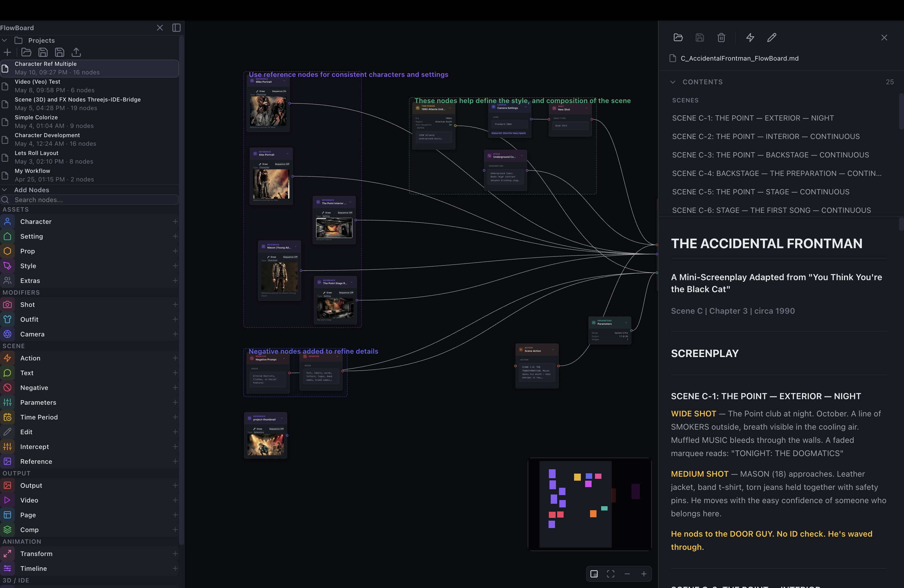This screenshot has width=904, height=588.
Task: Add a Negative node
Action: tap(175, 388)
